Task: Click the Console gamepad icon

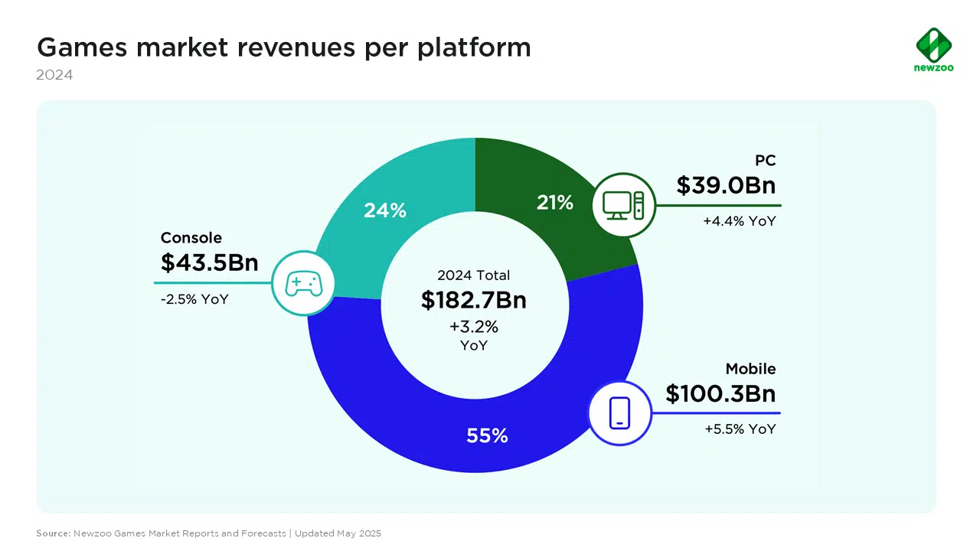Action: click(304, 283)
